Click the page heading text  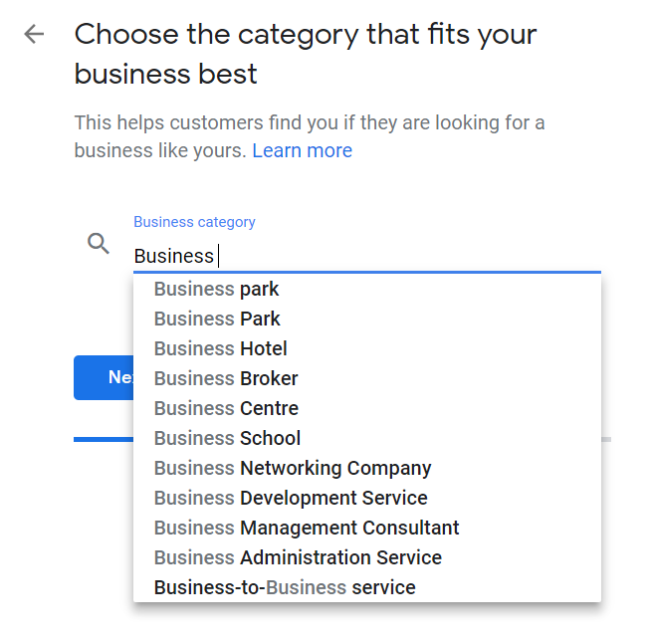(306, 54)
